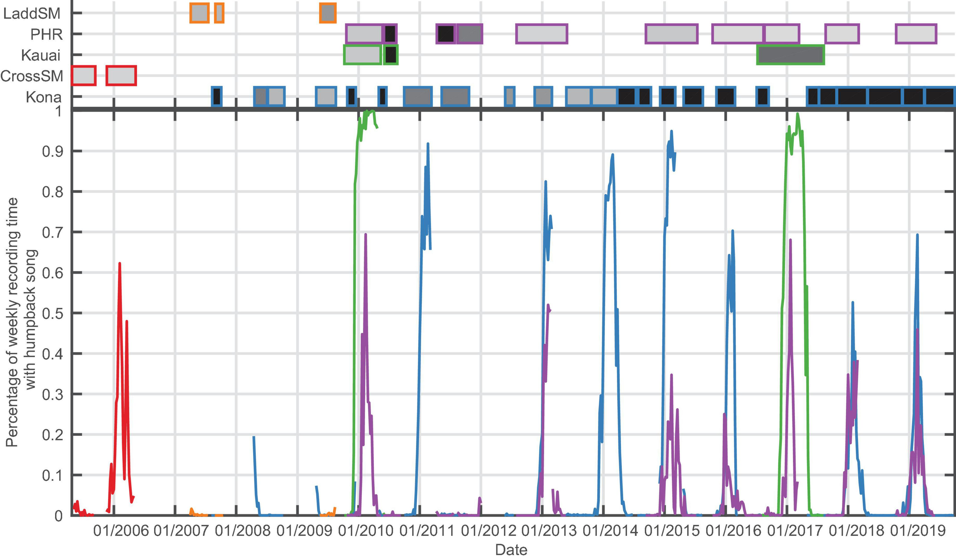Click the PHR row label
The width and height of the screenshot is (956, 560).
(46, 34)
